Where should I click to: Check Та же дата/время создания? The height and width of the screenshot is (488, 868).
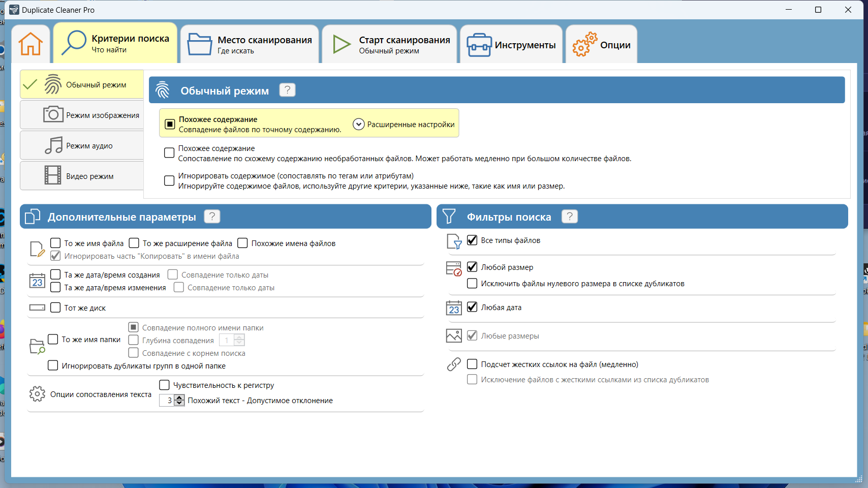pos(55,274)
